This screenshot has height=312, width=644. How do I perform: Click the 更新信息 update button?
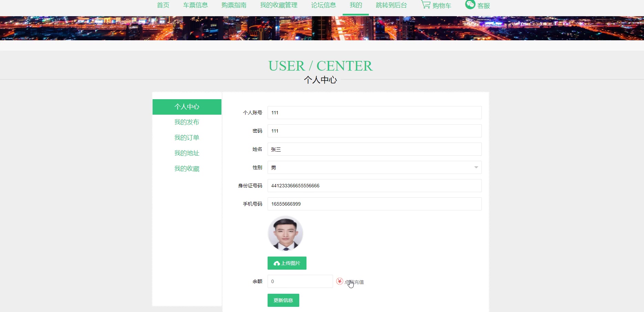coord(283,300)
